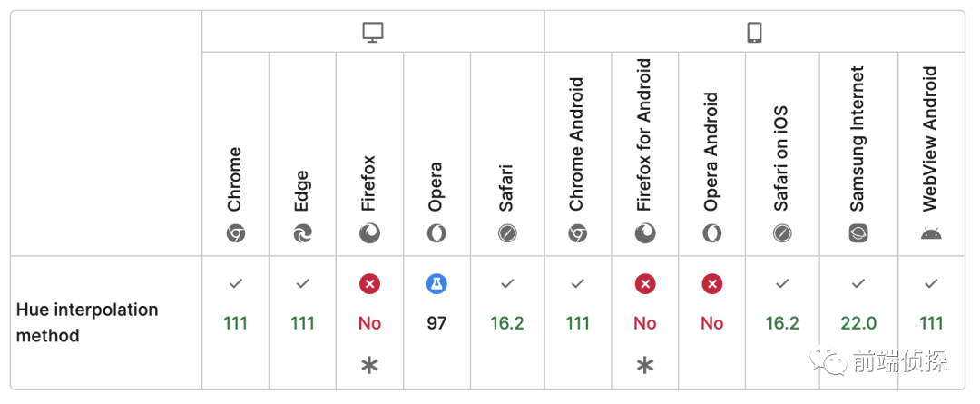The image size is (980, 404).
Task: Click the red no-support icon under Firefox
Action: pos(369,284)
